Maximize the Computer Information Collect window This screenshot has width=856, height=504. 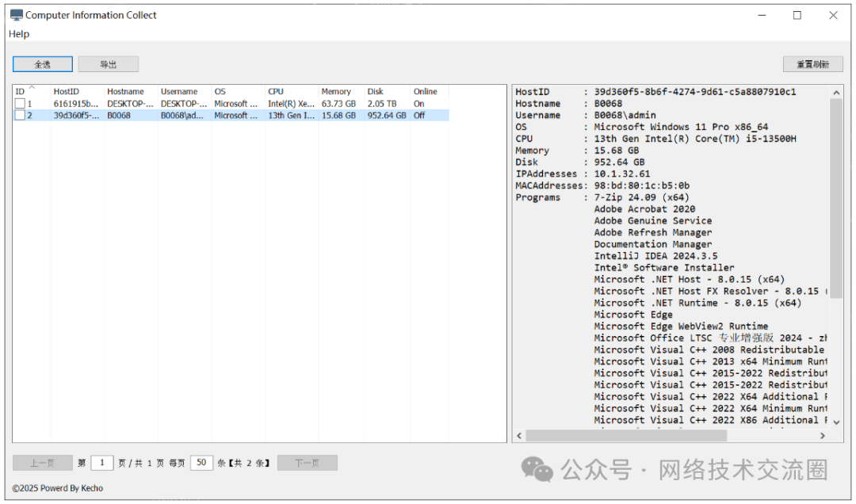[x=797, y=15]
